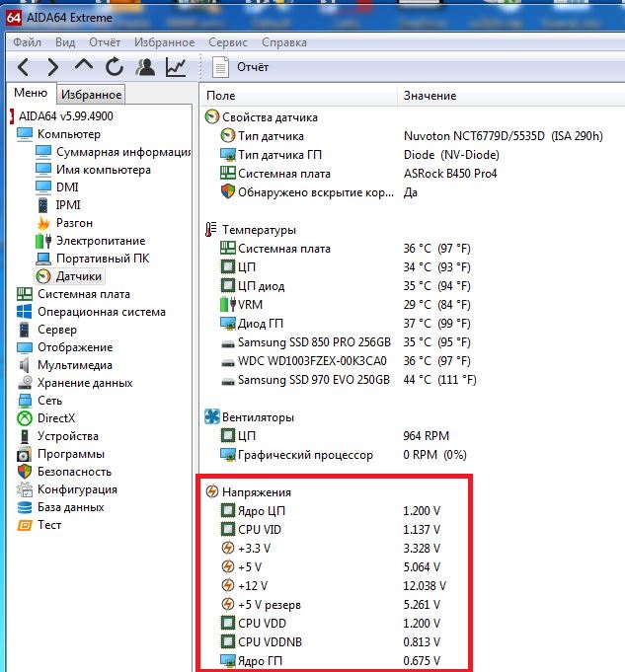The image size is (625, 672).
Task: Select the Тип датчика row
Action: (x=412, y=136)
